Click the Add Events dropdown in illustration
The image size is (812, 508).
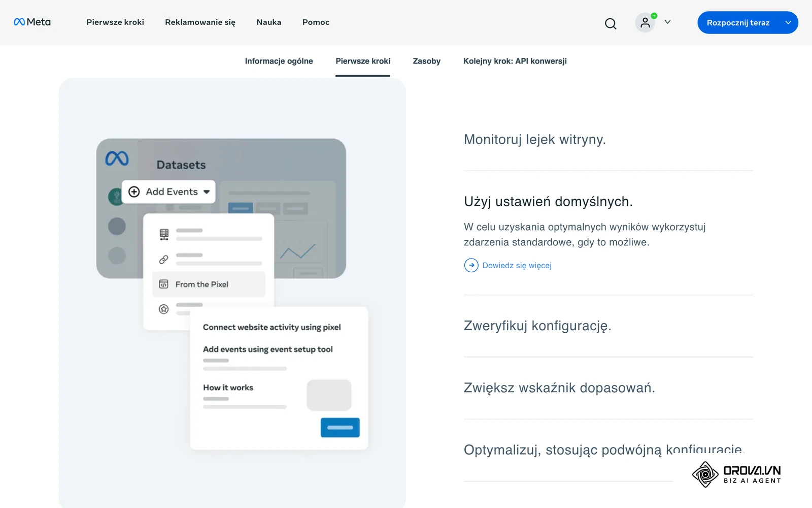click(168, 192)
